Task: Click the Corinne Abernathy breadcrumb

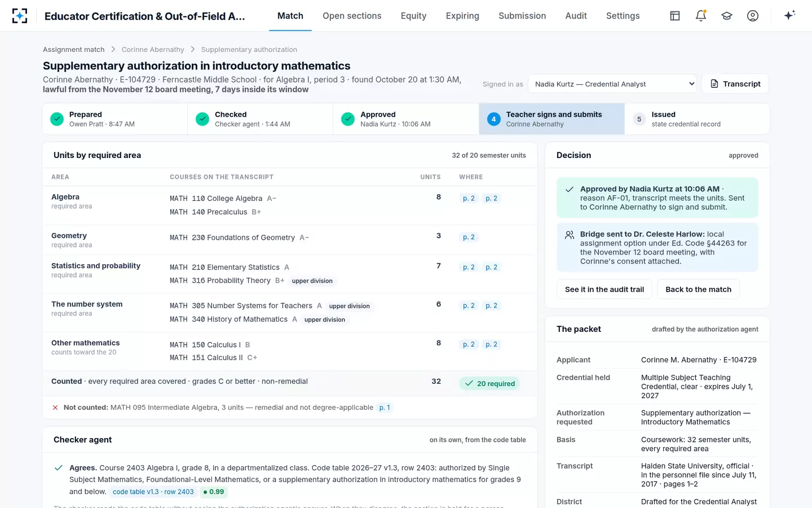Action: [x=153, y=50]
